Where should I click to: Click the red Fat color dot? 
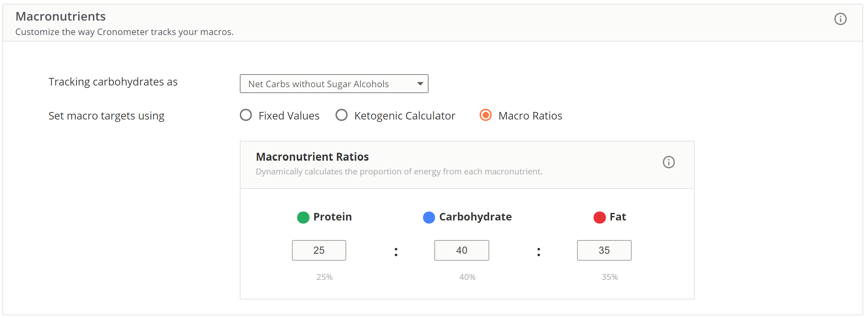(599, 217)
